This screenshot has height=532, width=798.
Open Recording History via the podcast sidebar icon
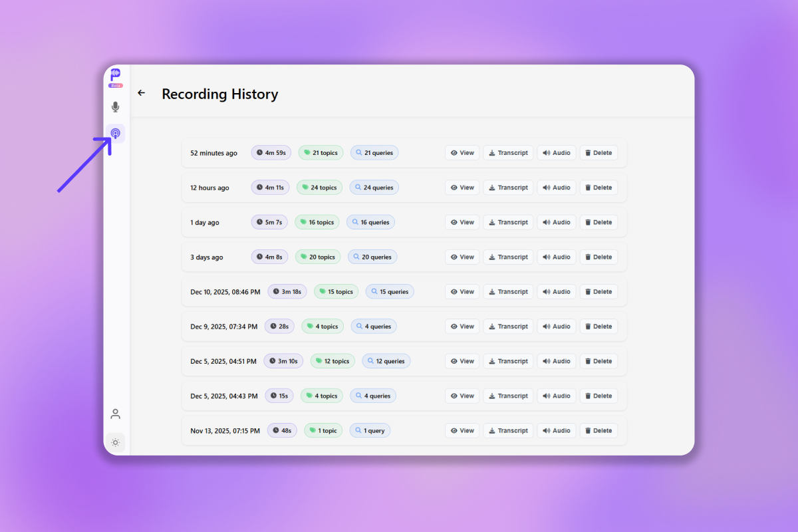pyautogui.click(x=115, y=133)
